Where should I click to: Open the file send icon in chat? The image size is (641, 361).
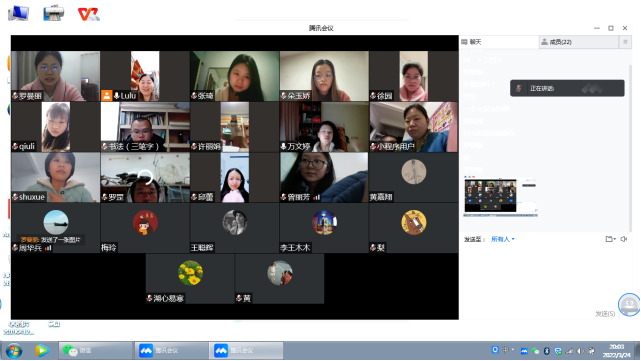coord(609,239)
